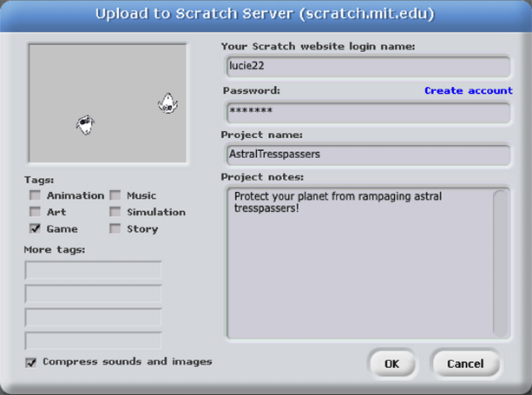Viewport: 532px width, 395px height.
Task: Click the 'Project name:' label
Action: point(261,135)
